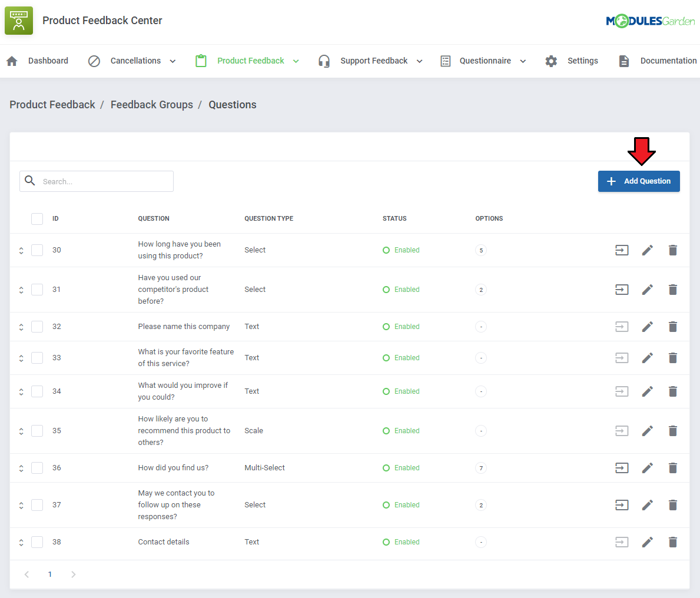The width and height of the screenshot is (700, 598).
Task: Check the box for question 35
Action: pyautogui.click(x=37, y=431)
